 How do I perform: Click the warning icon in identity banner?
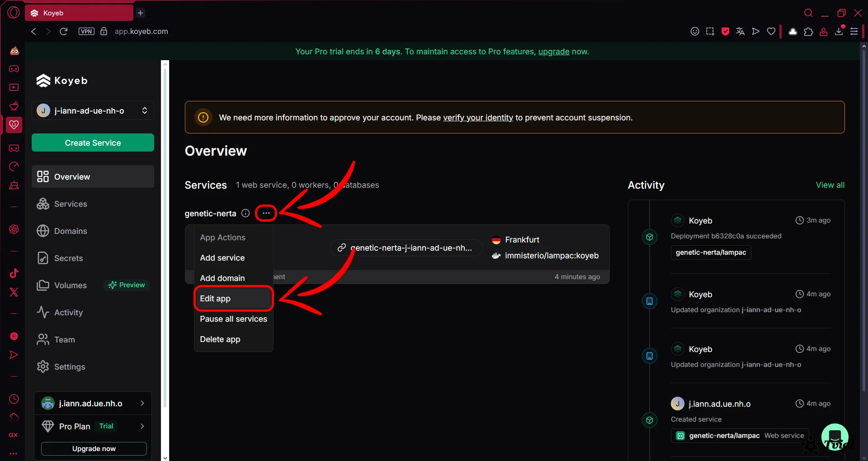[203, 118]
